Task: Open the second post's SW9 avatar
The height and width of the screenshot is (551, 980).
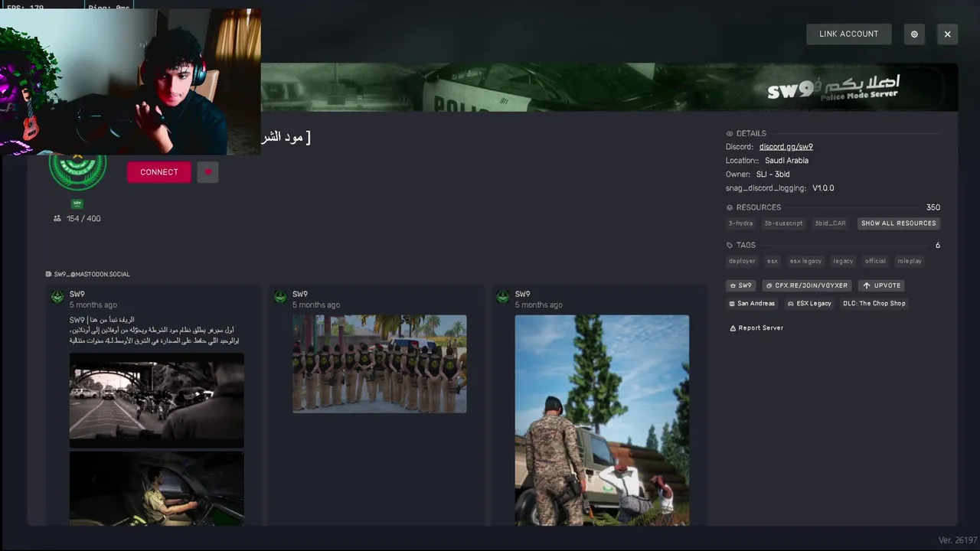Action: point(280,297)
